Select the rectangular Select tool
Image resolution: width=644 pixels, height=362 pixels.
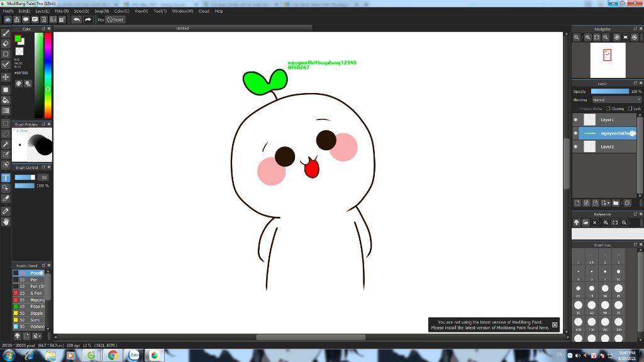pos(6,123)
